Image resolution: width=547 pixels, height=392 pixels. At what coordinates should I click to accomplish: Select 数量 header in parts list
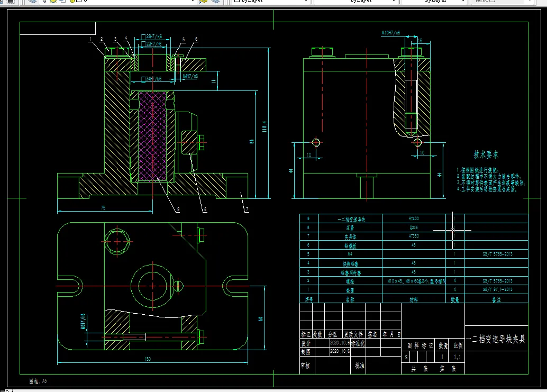[x=455, y=299]
